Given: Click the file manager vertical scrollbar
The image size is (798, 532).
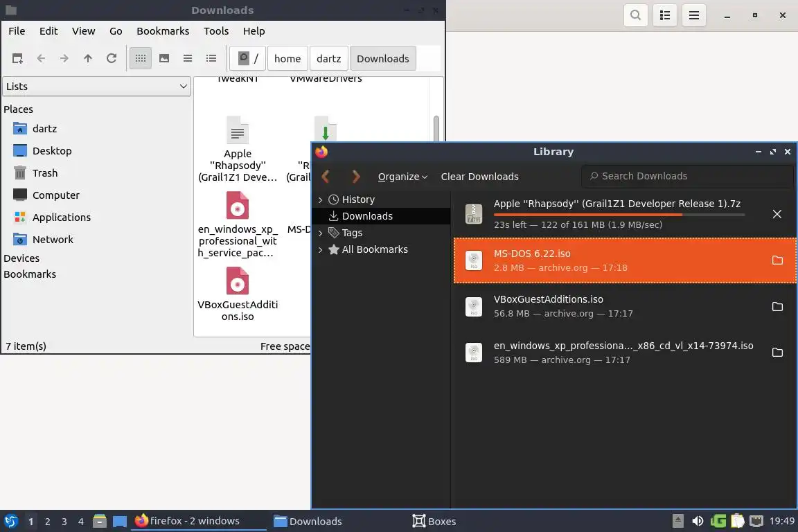Looking at the screenshot, I should pos(436,128).
